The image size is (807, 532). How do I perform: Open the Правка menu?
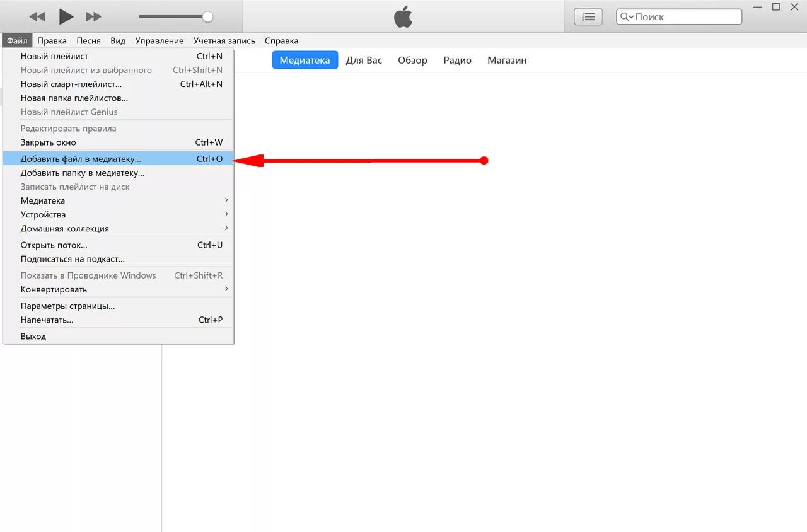[x=52, y=41]
